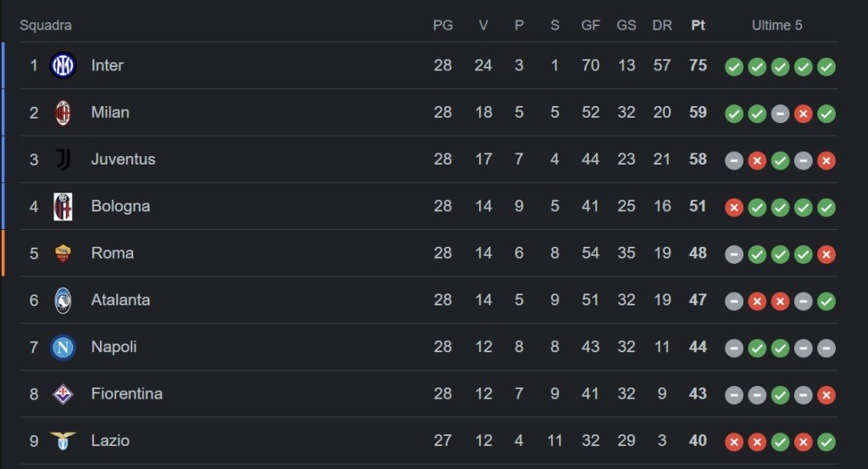The image size is (868, 469).
Task: Click the Squadra column header
Action: click(46, 25)
